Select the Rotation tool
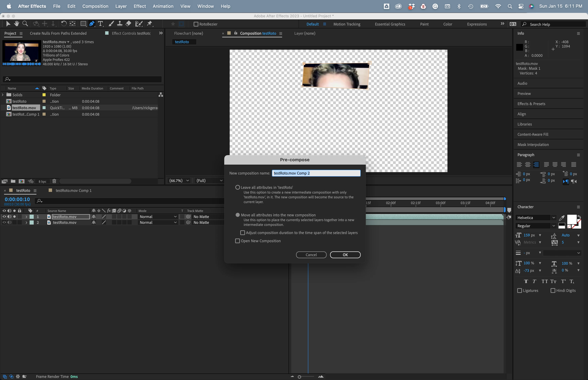The image size is (588, 380). (x=64, y=24)
